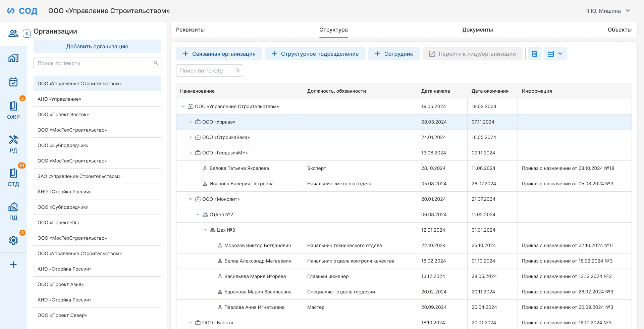644x329 pixels.
Task: Select Баранова Мария Васильевна row
Action: 404,292
